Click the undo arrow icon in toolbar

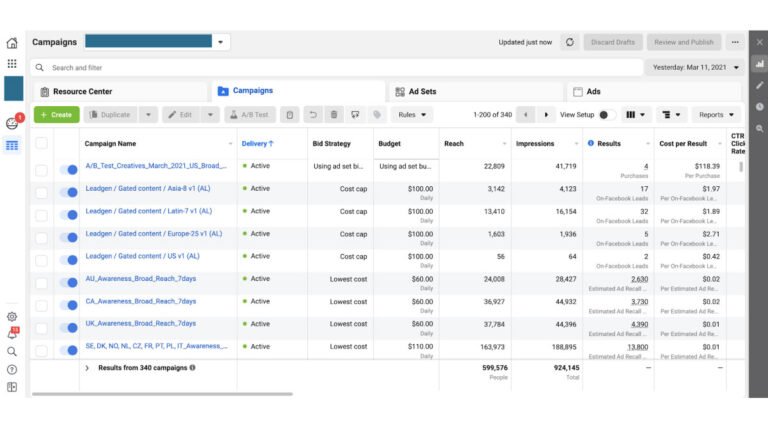312,115
